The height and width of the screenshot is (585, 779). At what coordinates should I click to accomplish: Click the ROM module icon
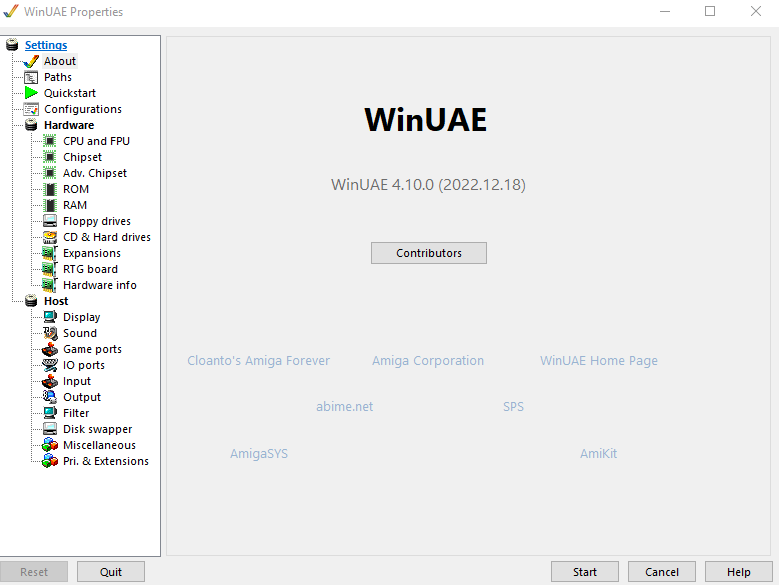tap(50, 189)
